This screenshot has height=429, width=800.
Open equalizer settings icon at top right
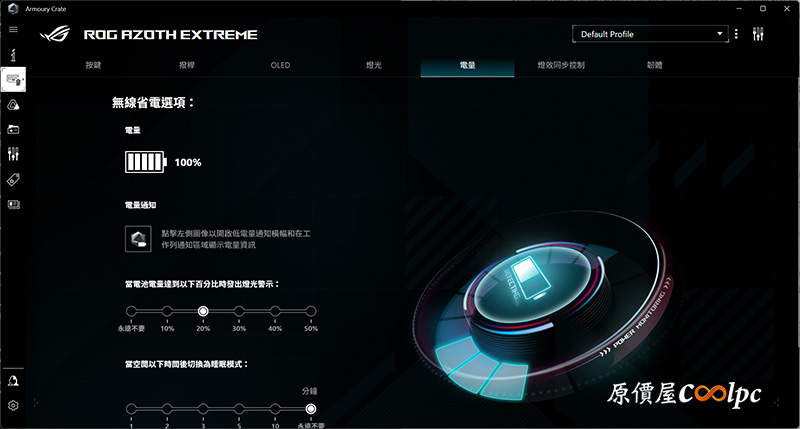(x=758, y=34)
